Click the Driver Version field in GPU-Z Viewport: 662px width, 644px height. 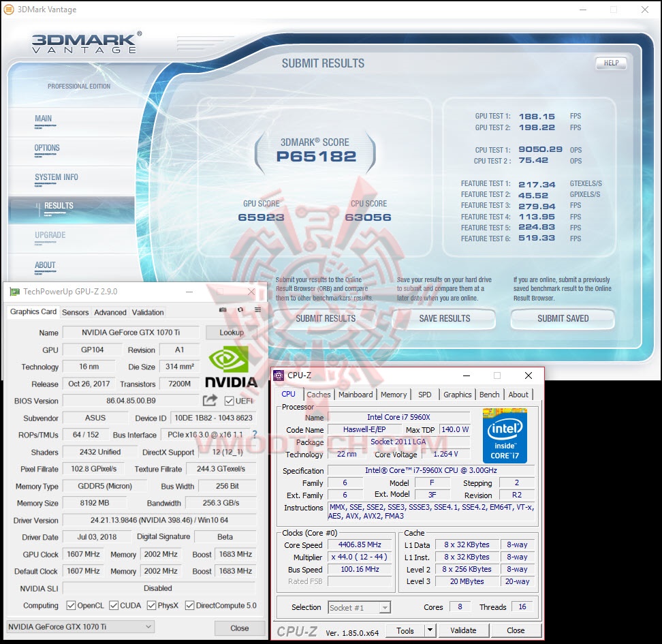pos(159,520)
